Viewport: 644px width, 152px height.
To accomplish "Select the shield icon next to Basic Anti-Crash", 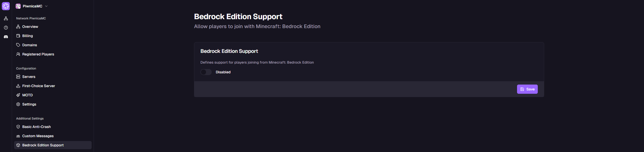I will pyautogui.click(x=18, y=127).
